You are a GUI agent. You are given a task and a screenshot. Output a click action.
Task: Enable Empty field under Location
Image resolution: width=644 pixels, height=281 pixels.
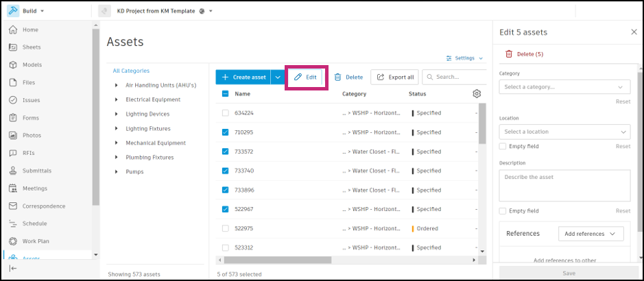click(502, 146)
